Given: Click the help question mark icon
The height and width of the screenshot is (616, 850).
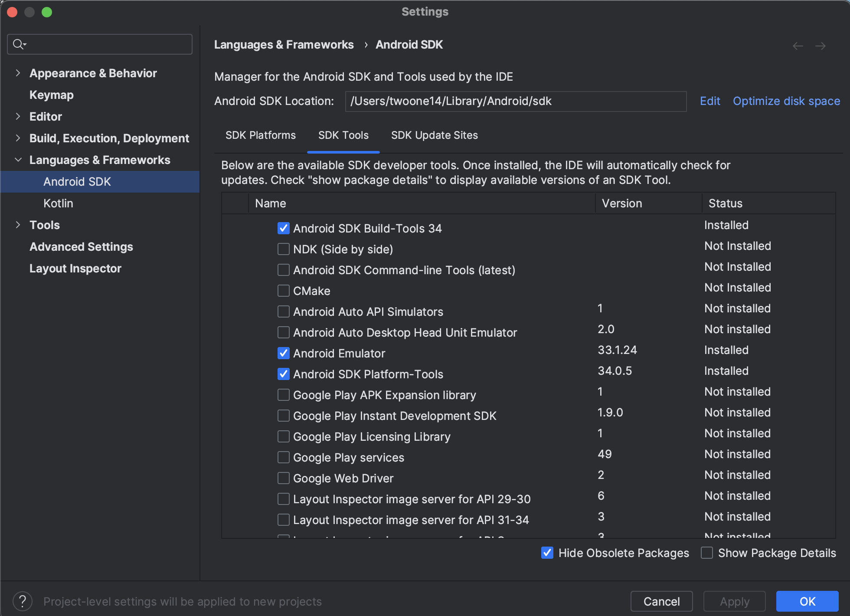Looking at the screenshot, I should tap(23, 601).
